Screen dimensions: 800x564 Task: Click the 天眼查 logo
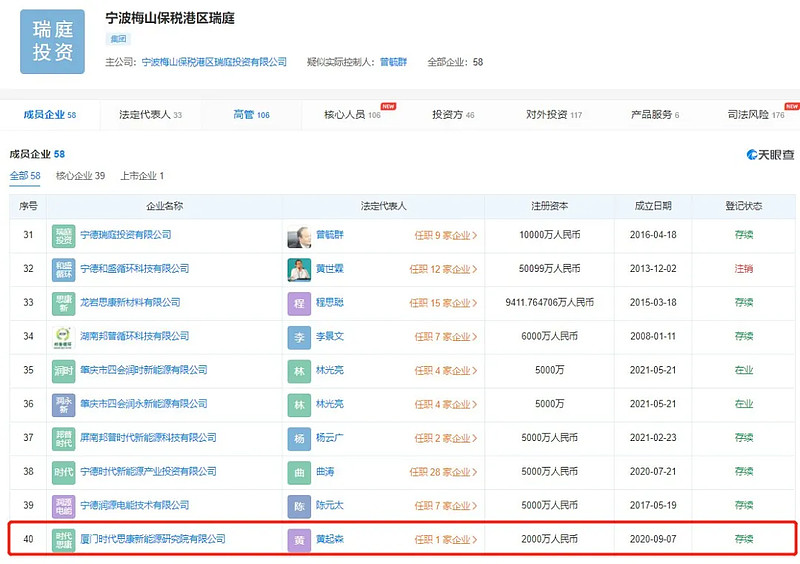pyautogui.click(x=770, y=155)
